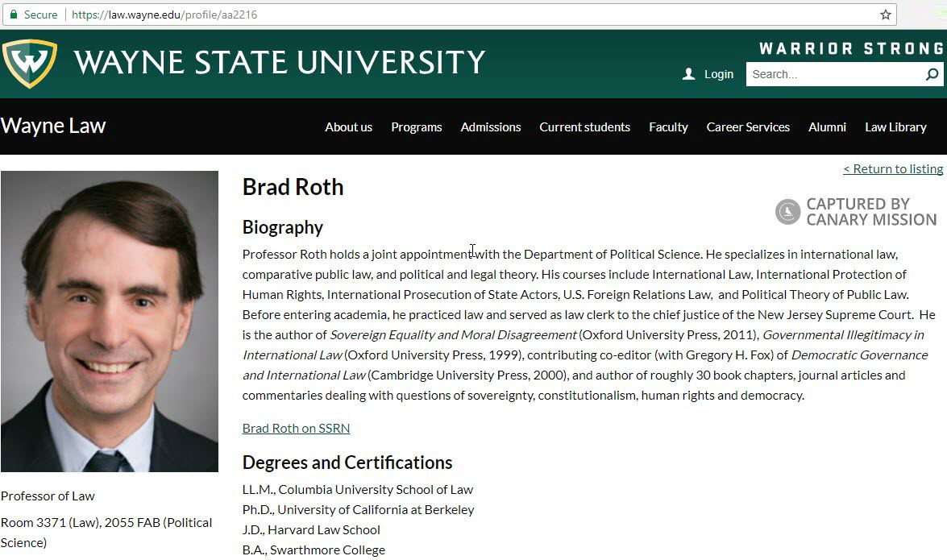Open the About us menu

click(x=348, y=127)
